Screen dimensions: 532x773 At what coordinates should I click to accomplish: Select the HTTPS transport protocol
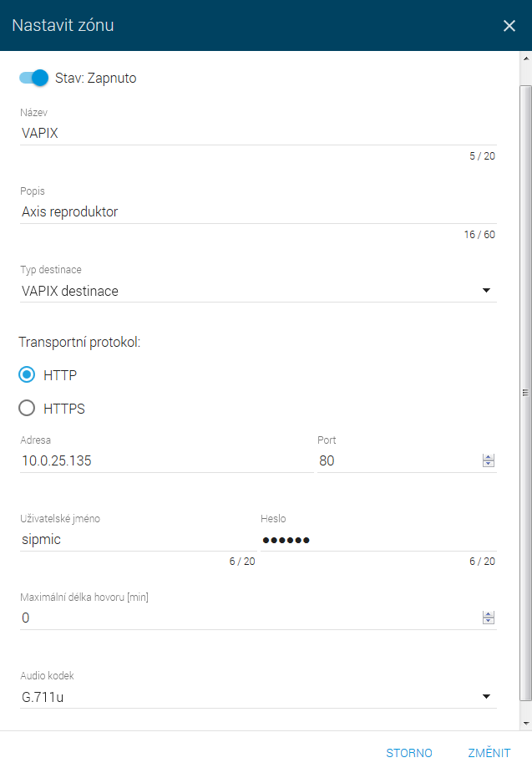pos(27,409)
